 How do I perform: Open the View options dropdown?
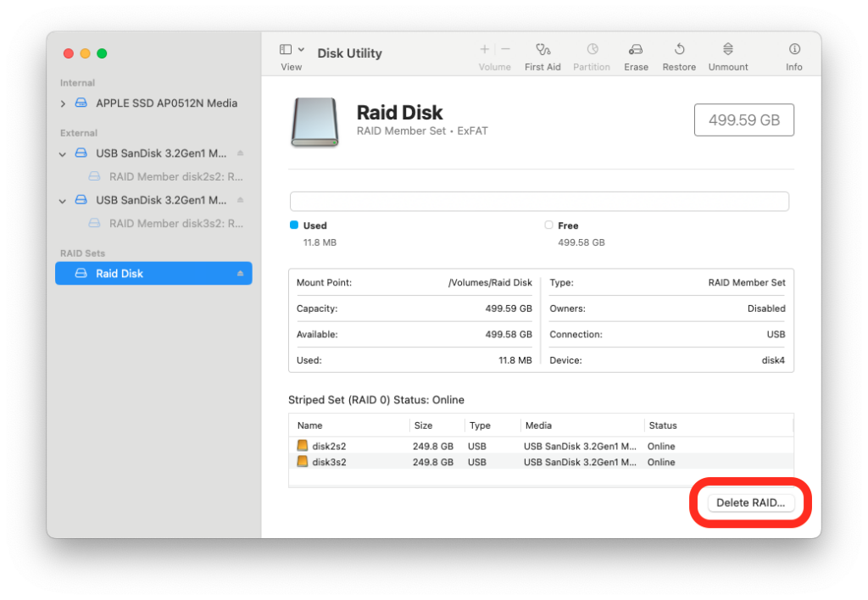point(291,49)
